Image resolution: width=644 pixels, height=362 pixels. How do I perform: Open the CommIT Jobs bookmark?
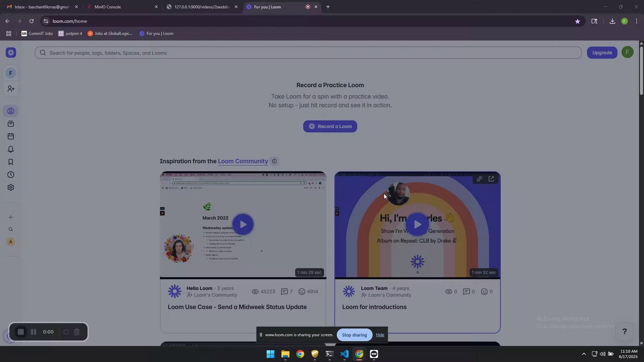pos(37,34)
